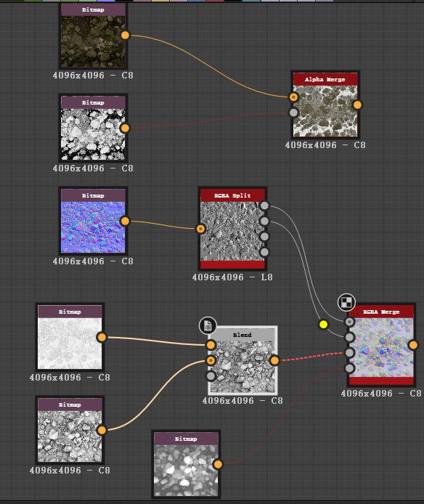
Task: Select output connector of black-and-white rock mask Bitmap
Action: 125,129
